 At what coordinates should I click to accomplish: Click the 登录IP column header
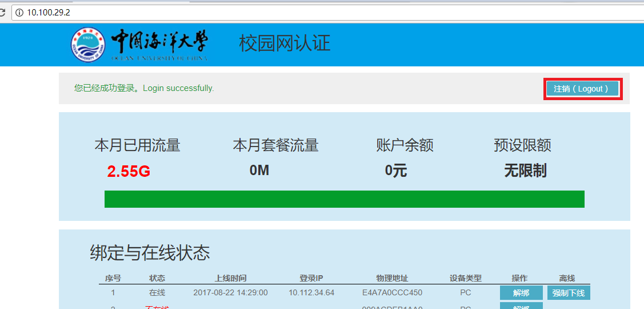click(x=311, y=278)
